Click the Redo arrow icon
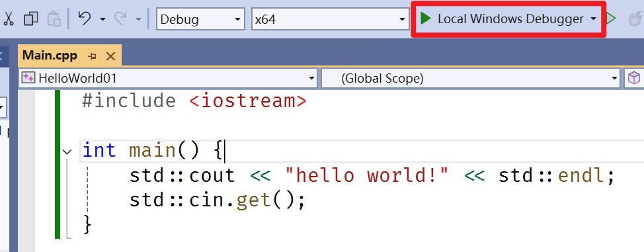This screenshot has width=644, height=252. point(120,19)
